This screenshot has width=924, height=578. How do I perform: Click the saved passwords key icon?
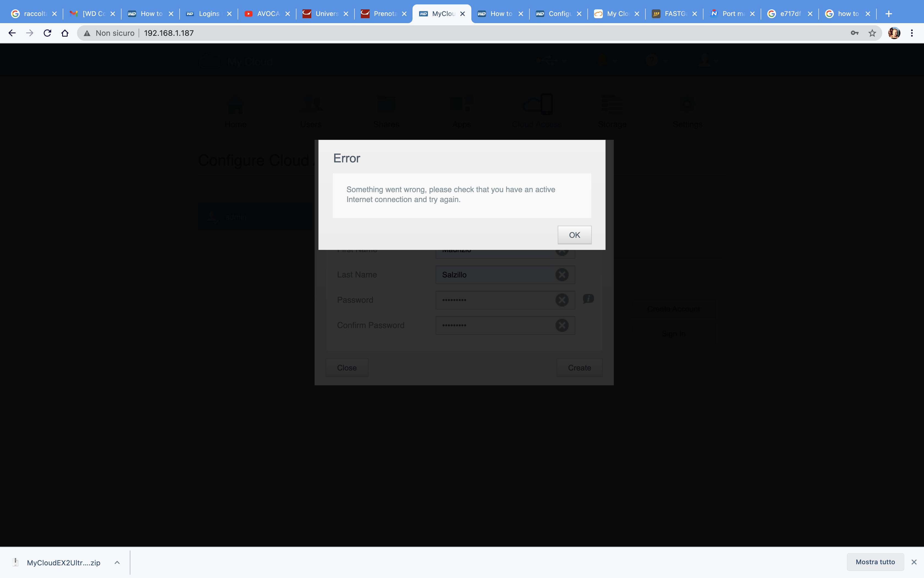tap(854, 33)
